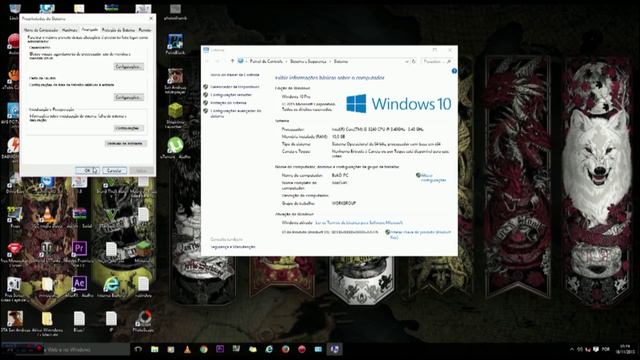Refresh the System control panel window
This screenshot has height=360, width=640.
pyautogui.click(x=414, y=61)
